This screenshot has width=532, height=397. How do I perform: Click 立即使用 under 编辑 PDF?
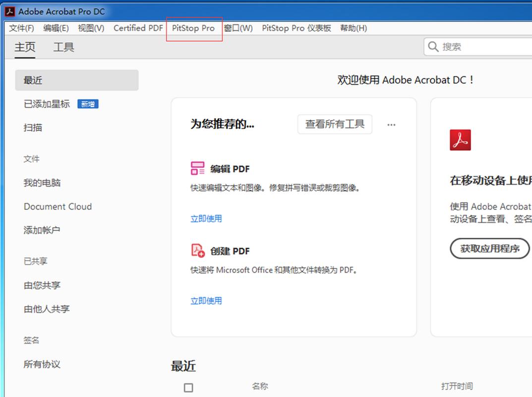point(206,219)
